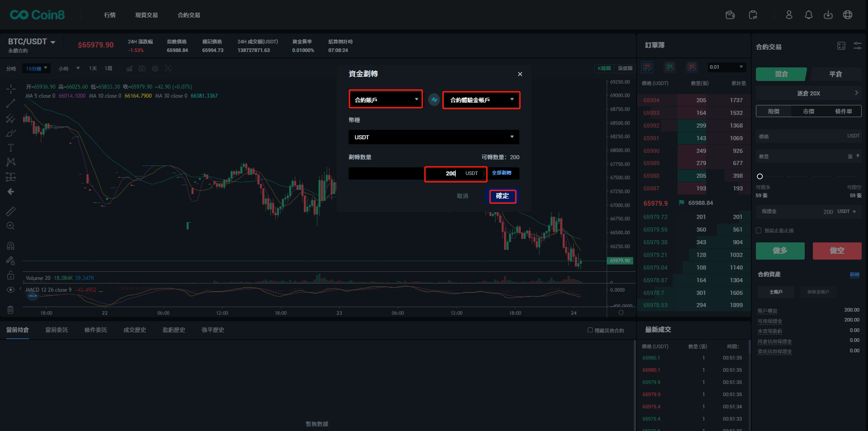The width and height of the screenshot is (868, 431).
Task: Open the notification bell icon
Action: [808, 15]
